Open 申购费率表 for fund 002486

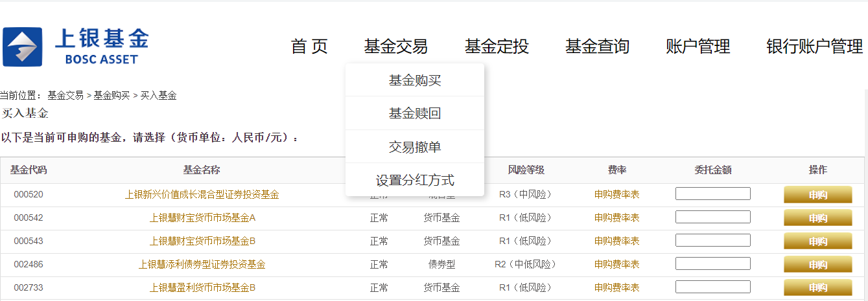[x=616, y=264]
